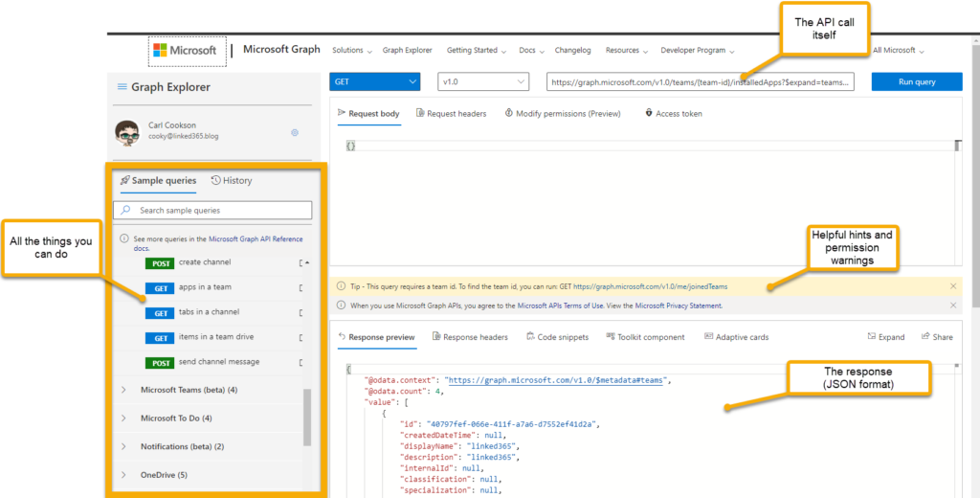Viewport: 980px width, 498px height.
Task: Click the info icon next to See more queries
Action: 124,239
